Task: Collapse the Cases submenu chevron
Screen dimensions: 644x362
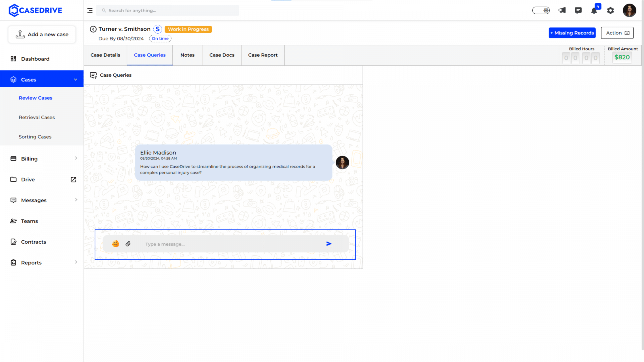Action: [76, 80]
